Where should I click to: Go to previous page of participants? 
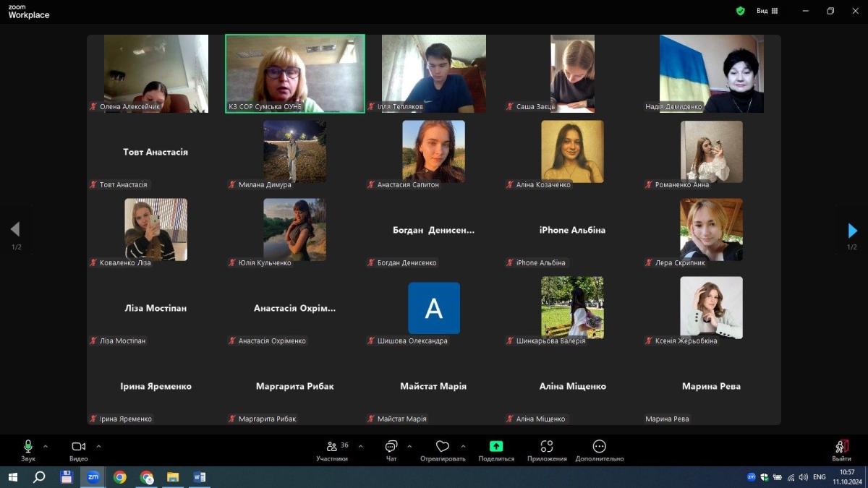(x=15, y=230)
